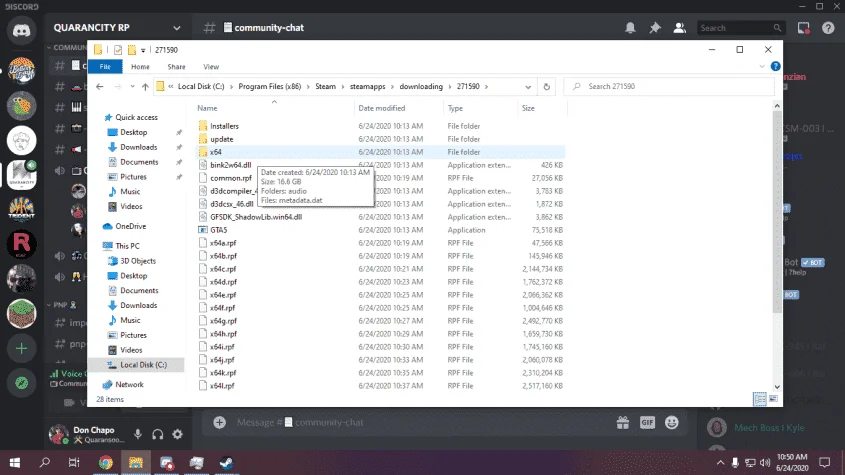Click the Discord message input box
Image resolution: width=845 pixels, height=475 pixels.
(420, 423)
